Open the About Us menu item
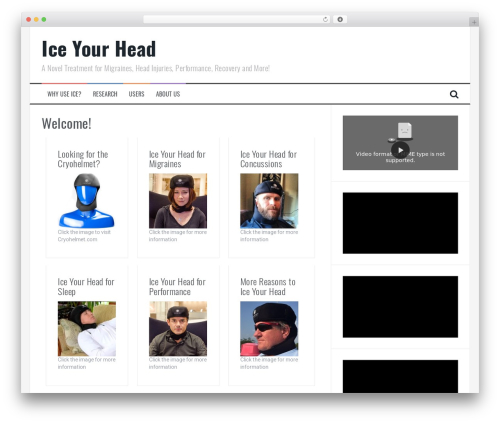The image size is (500, 423). [x=168, y=94]
